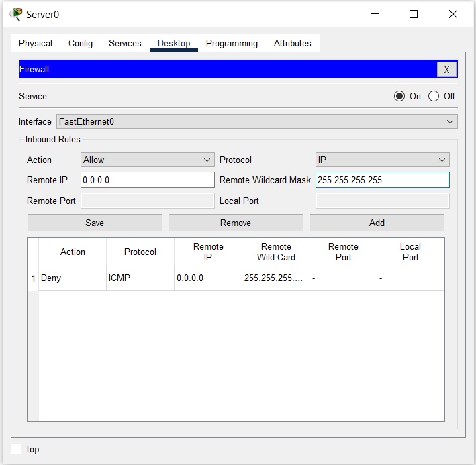The height and width of the screenshot is (465, 476).
Task: Click the Remote Wild Card column header
Action: [276, 252]
